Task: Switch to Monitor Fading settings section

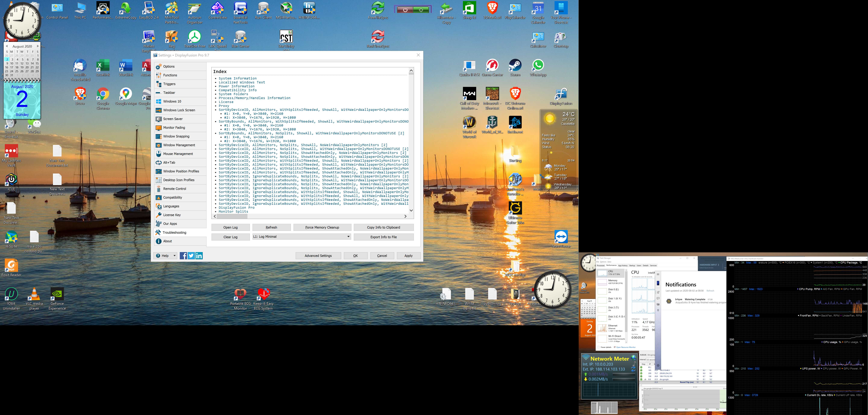Action: [174, 128]
